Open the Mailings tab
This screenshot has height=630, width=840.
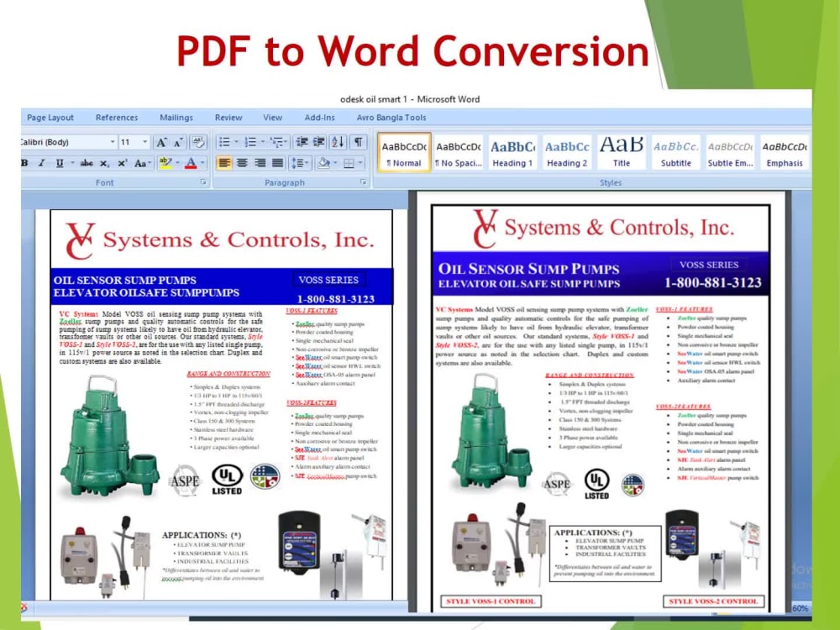[x=176, y=118]
